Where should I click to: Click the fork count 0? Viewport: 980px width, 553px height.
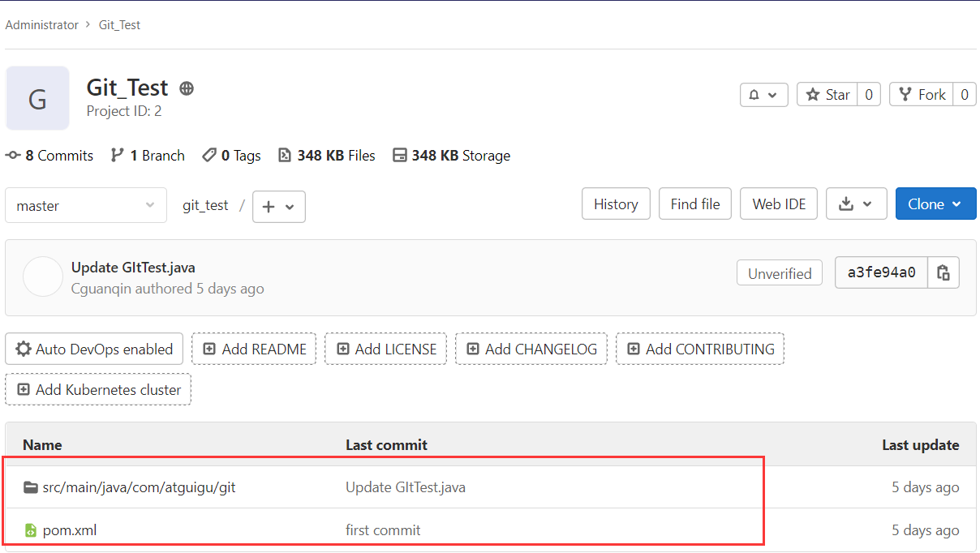pyautogui.click(x=964, y=95)
